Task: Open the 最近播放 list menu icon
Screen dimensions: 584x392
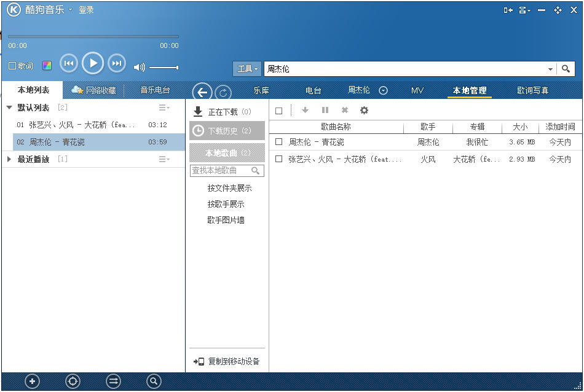Action: (164, 159)
